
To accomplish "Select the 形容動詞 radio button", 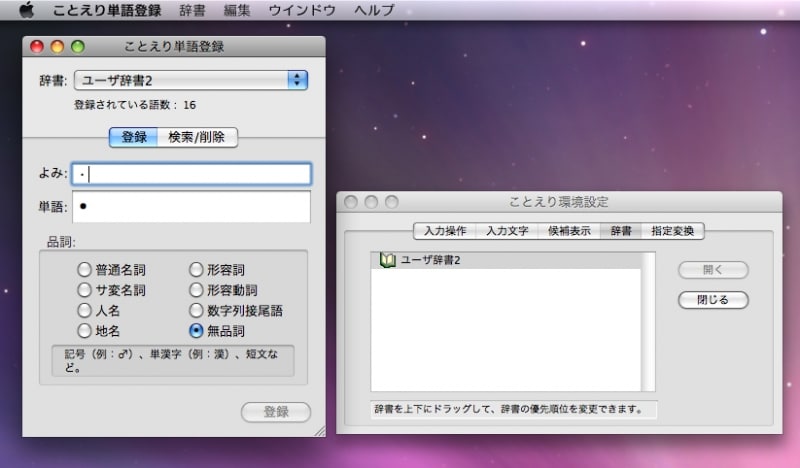I will [x=196, y=290].
